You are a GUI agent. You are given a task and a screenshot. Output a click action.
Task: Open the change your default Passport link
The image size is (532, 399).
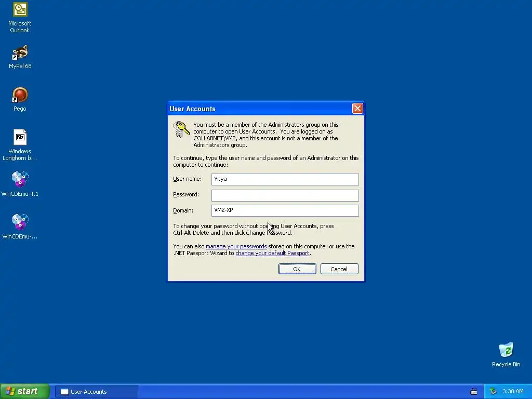coord(272,253)
